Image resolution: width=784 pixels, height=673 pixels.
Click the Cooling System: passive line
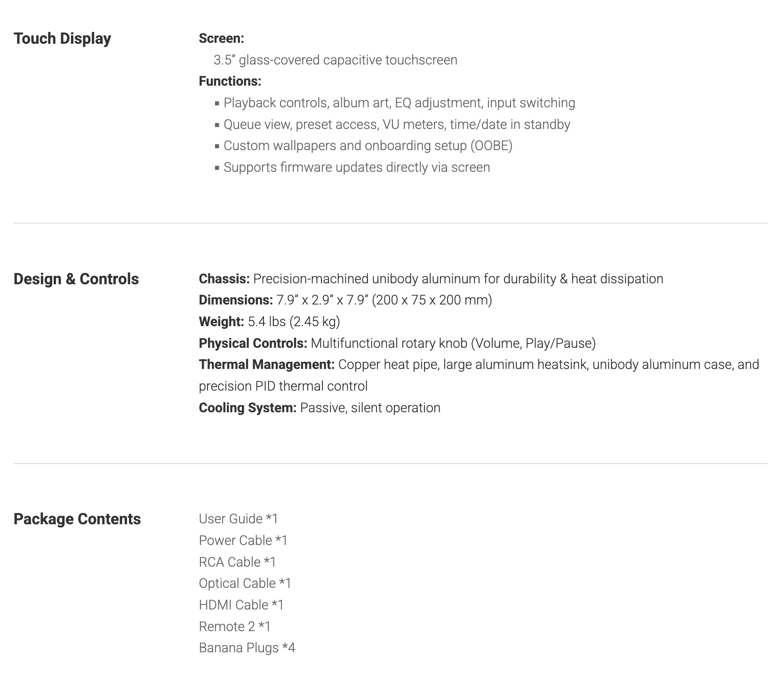pos(319,408)
